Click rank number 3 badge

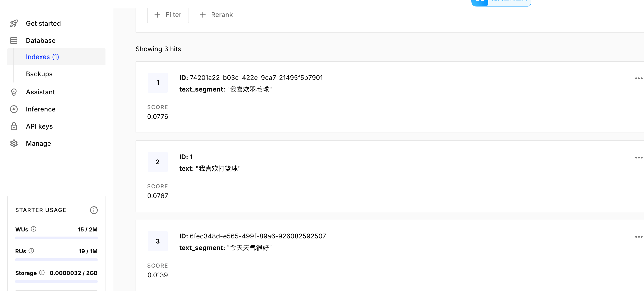point(158,241)
